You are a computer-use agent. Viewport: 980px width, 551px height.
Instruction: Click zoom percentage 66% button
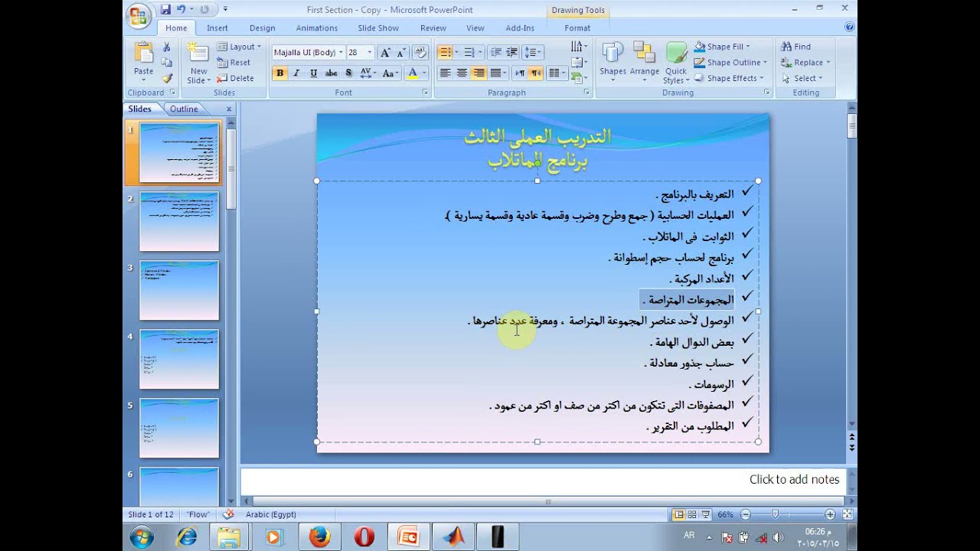(x=725, y=515)
